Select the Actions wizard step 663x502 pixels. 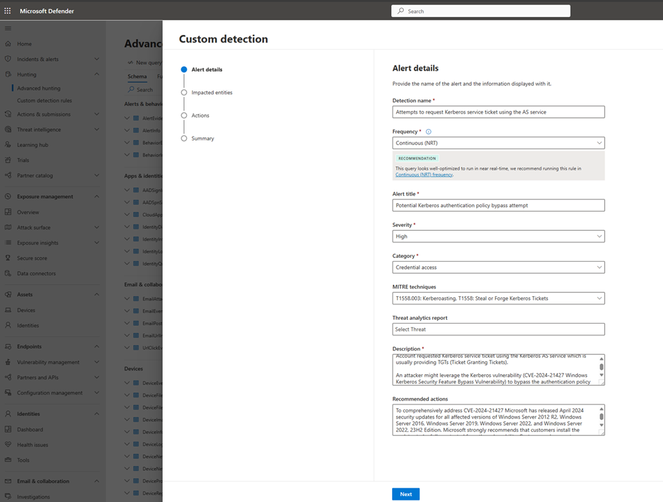coord(195,115)
